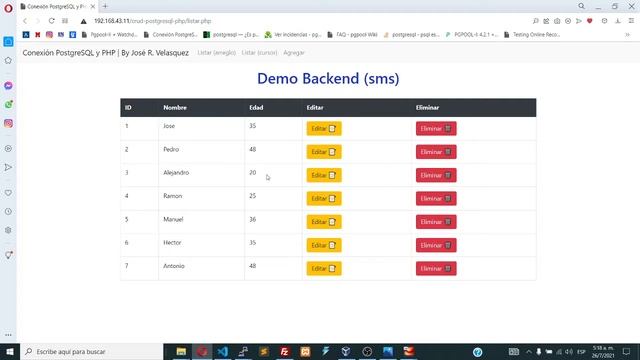Open Agregar nav link
The height and width of the screenshot is (360, 640).
click(294, 53)
